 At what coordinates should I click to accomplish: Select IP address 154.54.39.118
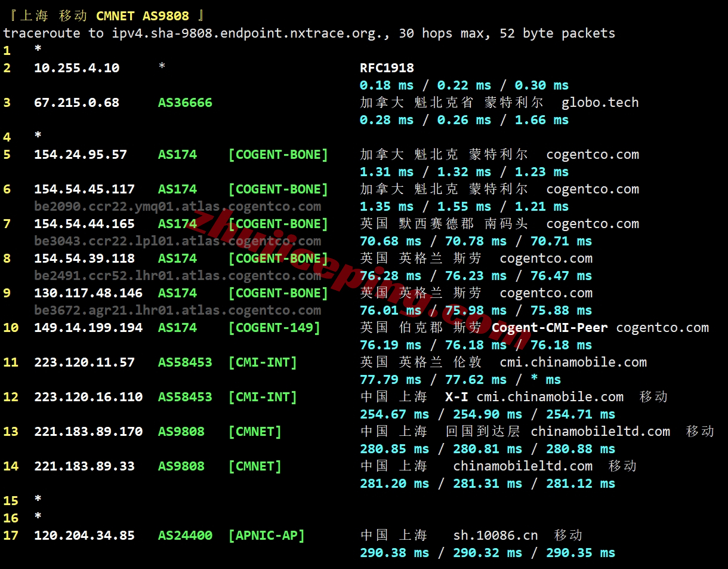(x=84, y=259)
